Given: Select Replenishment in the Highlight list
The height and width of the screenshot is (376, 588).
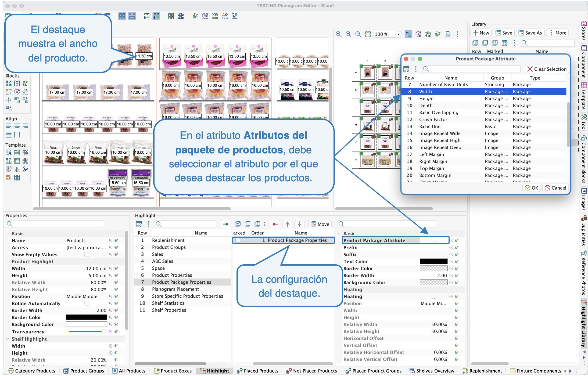Looking at the screenshot, I should (183, 240).
